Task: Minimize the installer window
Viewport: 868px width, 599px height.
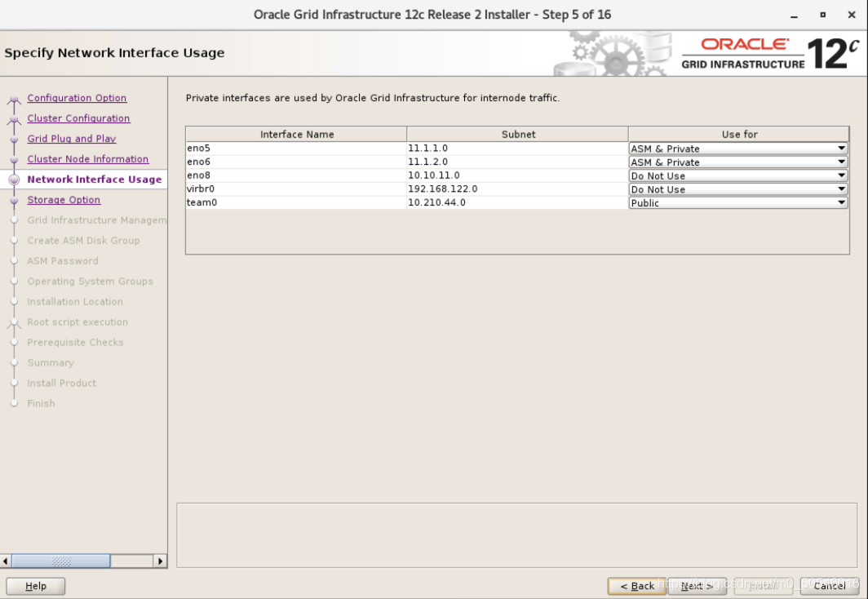Action: 794,15
